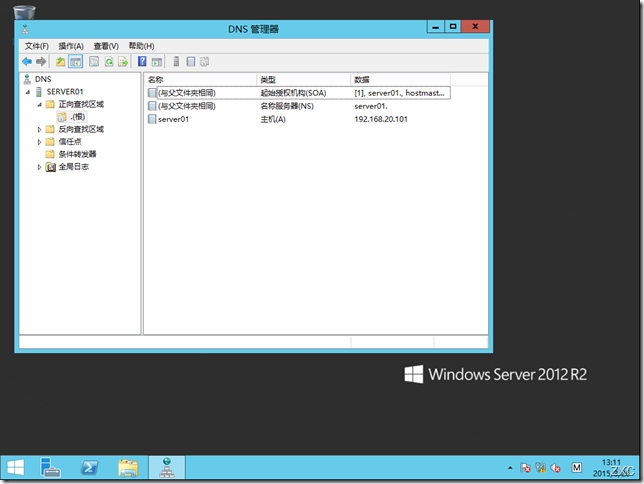The image size is (644, 484).
Task: Click the SOA record row icon
Action: 152,93
